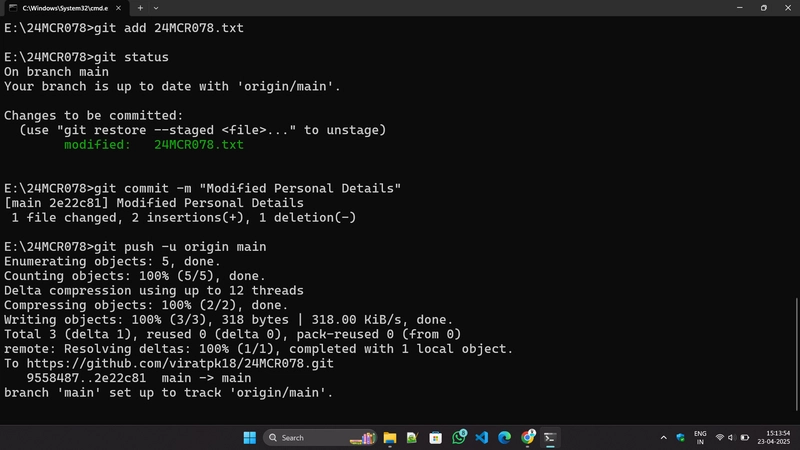
Task: Open Google Chrome from the taskbar
Action: [528, 437]
